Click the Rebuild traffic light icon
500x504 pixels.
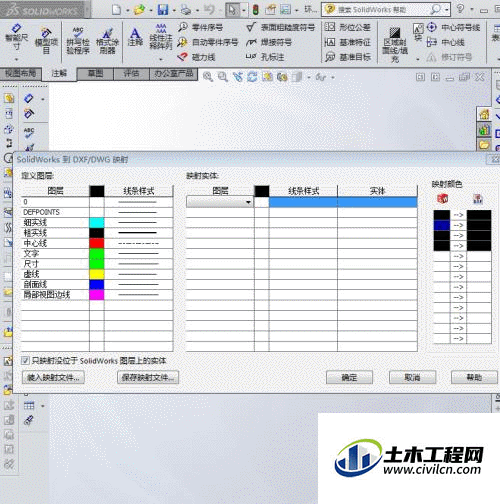pyautogui.click(x=255, y=10)
